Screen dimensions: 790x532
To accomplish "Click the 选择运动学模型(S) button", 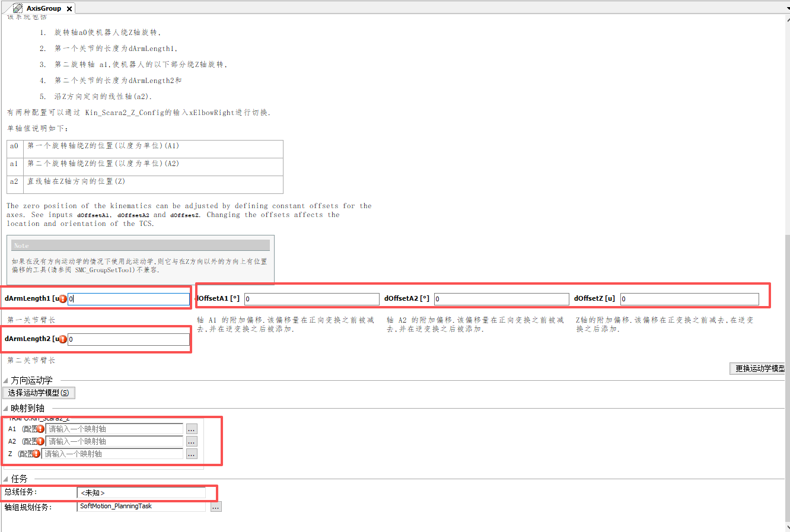I will pos(39,392).
